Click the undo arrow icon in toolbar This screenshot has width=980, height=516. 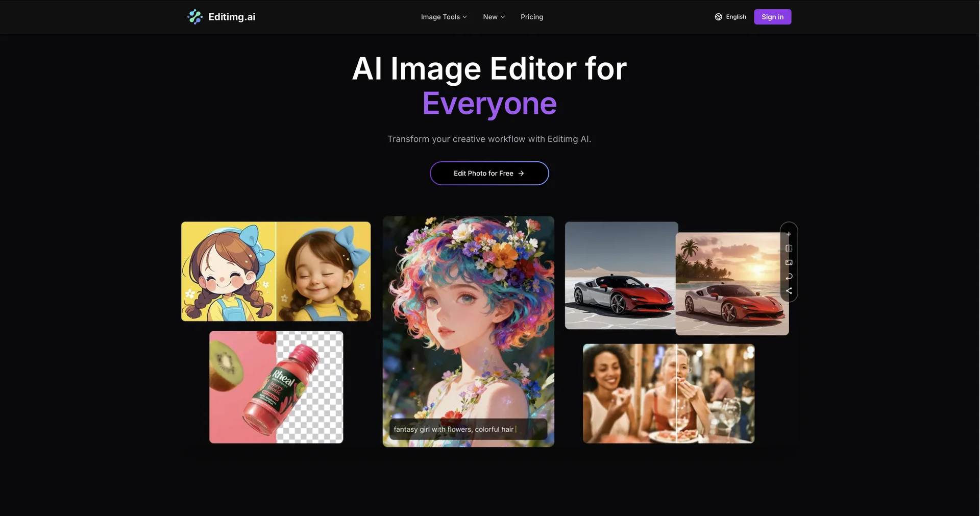789,277
